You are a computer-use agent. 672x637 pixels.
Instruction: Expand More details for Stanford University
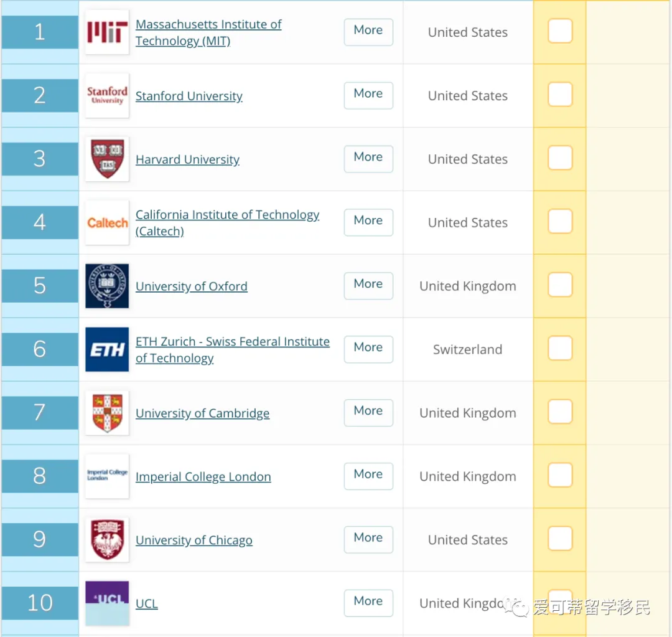coord(368,95)
